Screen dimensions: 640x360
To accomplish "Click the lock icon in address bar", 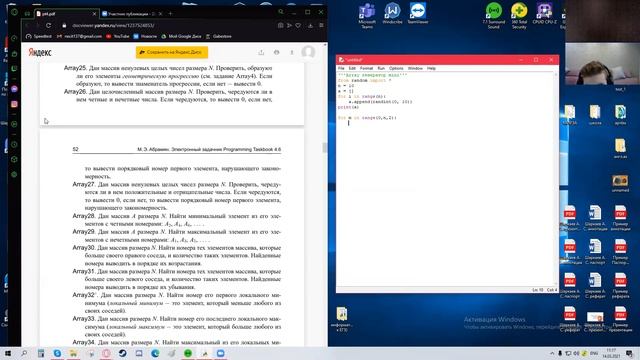I will coord(64,25).
